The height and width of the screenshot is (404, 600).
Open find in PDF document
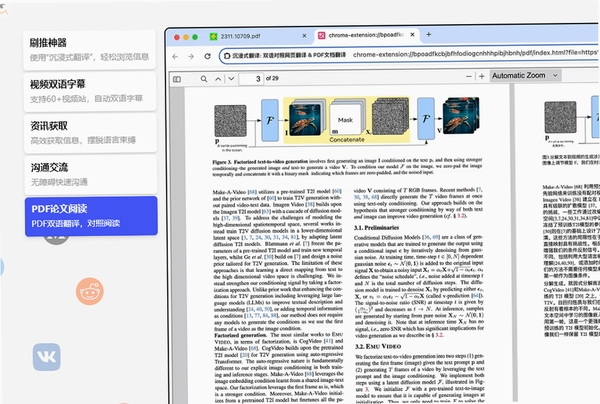204,79
